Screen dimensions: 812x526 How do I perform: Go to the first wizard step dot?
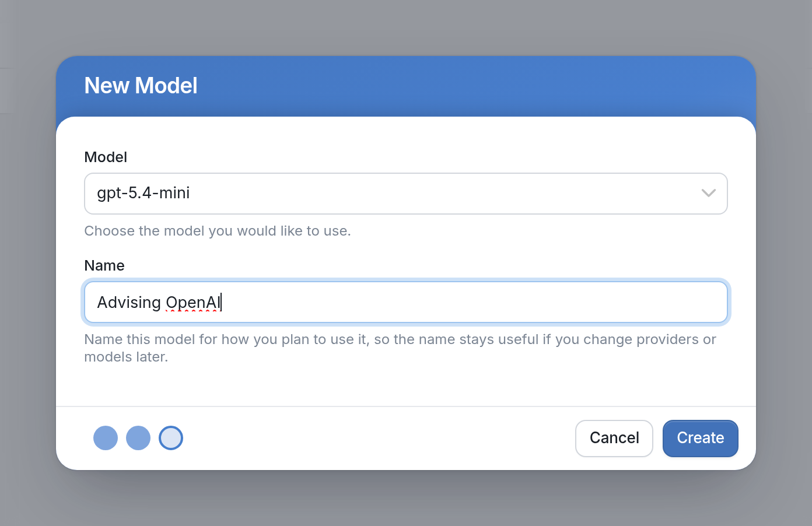coord(106,438)
